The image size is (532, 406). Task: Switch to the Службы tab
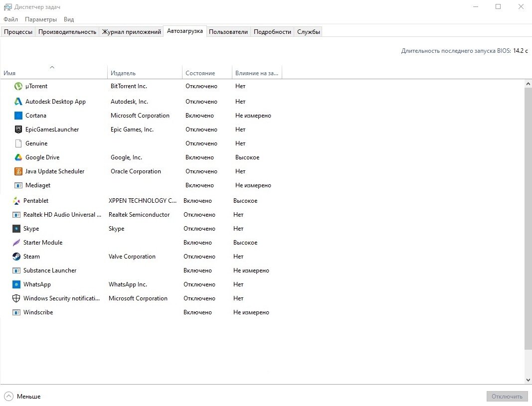pos(309,32)
